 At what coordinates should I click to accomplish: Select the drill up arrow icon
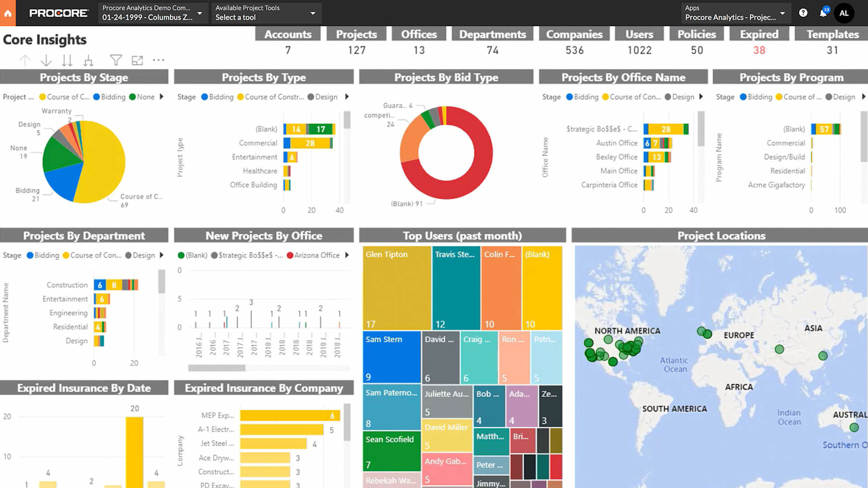25,60
